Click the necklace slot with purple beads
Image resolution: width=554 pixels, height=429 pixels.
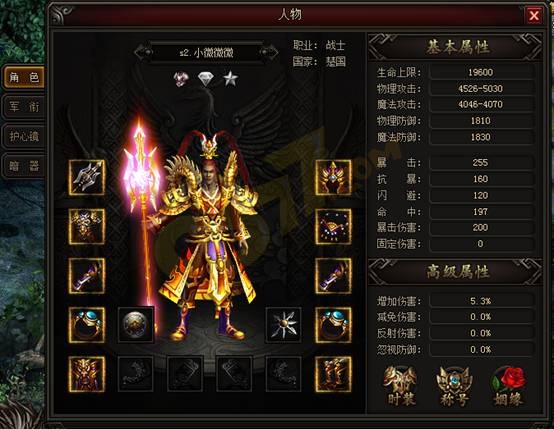pyautogui.click(x=333, y=227)
